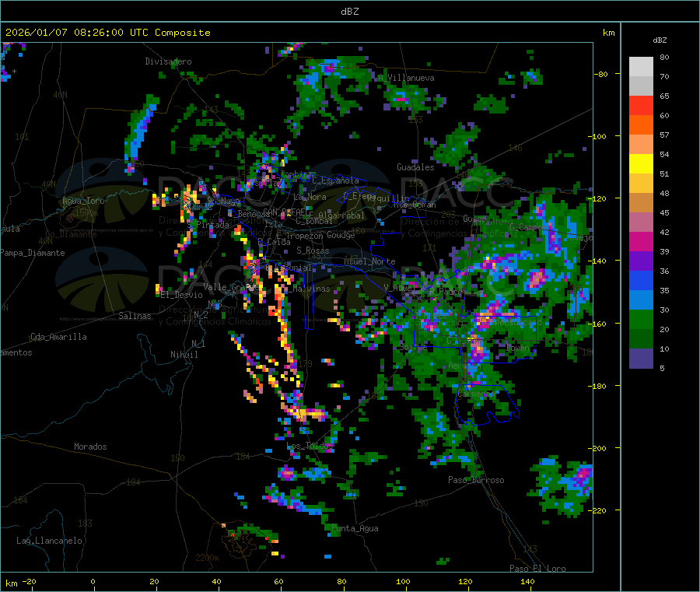Click the light gray 70-80 dBZ legend swatch

coord(641,67)
